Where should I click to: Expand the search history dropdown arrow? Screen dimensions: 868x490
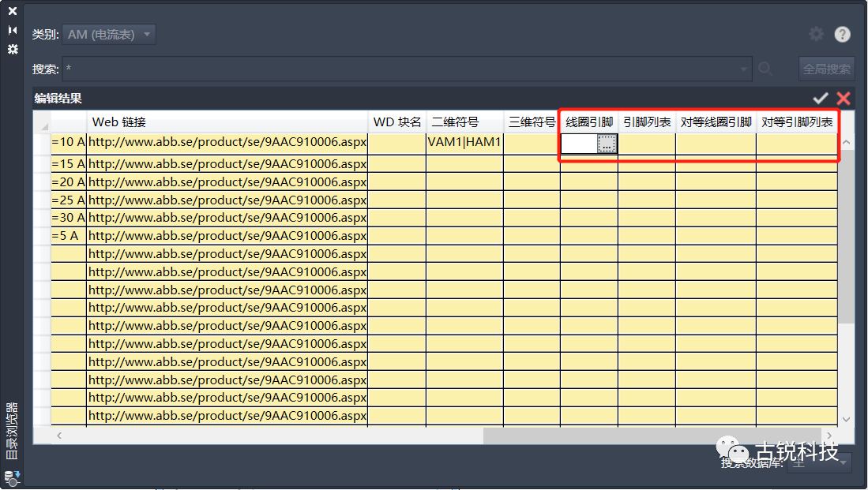coord(743,69)
